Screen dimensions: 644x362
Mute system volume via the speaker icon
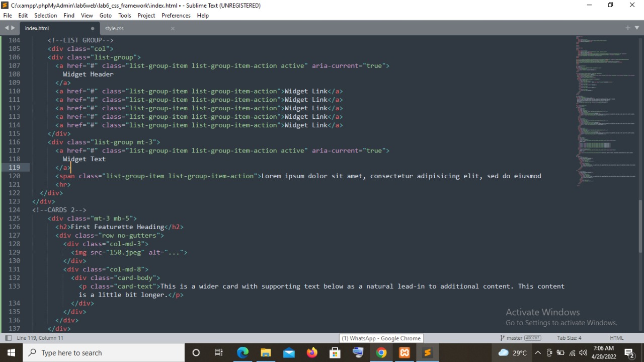pos(583,352)
